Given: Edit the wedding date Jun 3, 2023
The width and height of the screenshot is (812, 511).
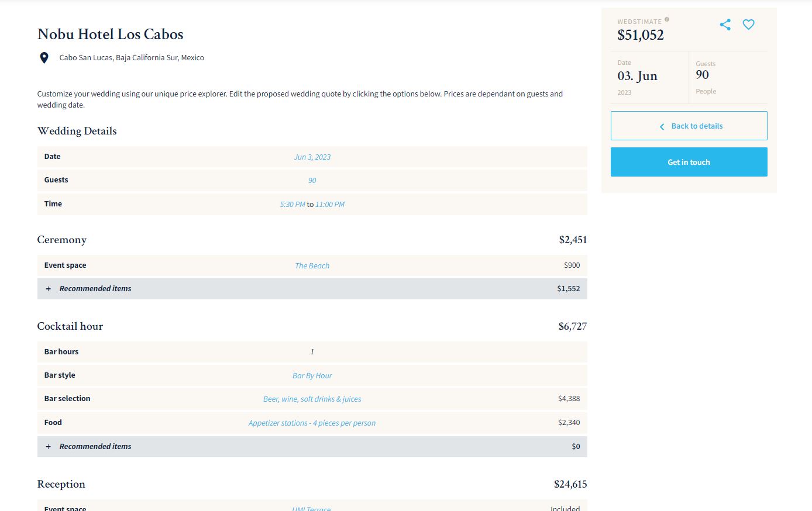Looking at the screenshot, I should (x=312, y=157).
